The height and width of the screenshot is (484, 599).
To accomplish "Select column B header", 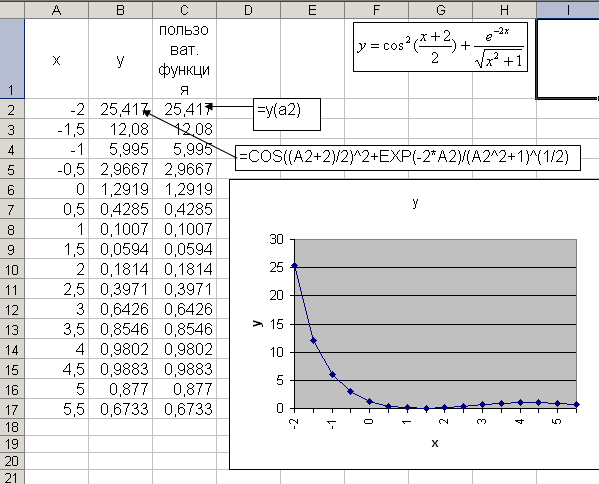I will [120, 10].
